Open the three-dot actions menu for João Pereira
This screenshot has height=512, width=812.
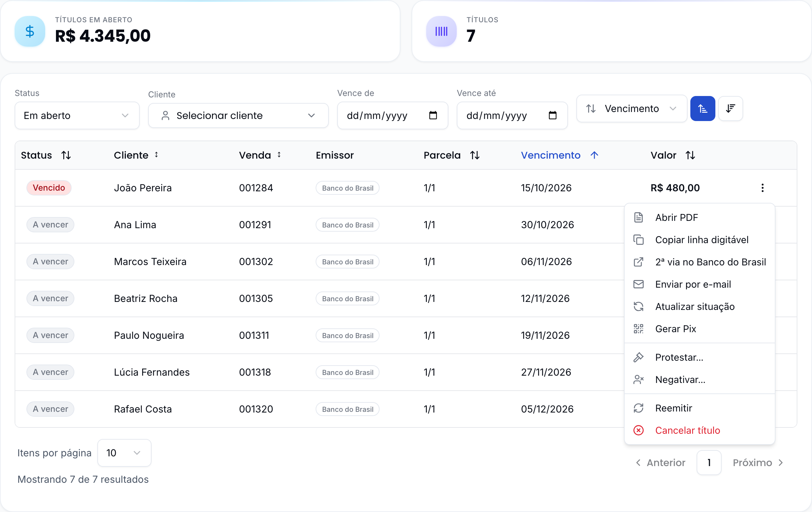[x=763, y=188]
